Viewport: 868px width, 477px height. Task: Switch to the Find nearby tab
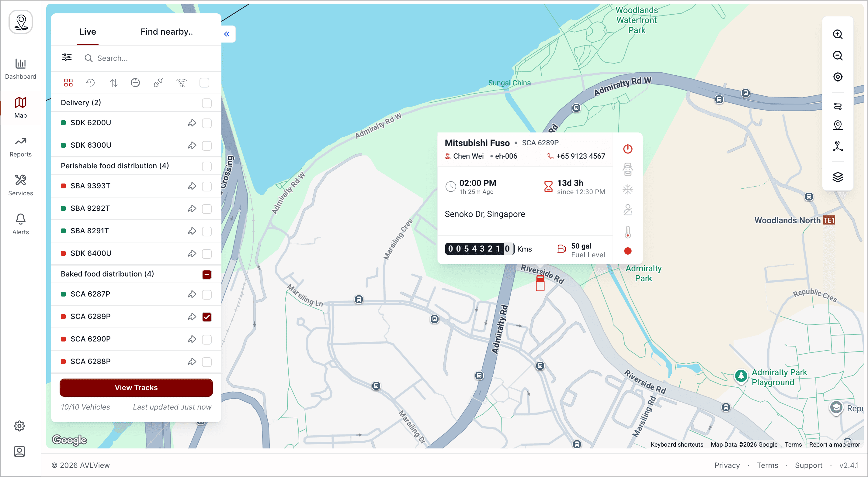point(166,32)
